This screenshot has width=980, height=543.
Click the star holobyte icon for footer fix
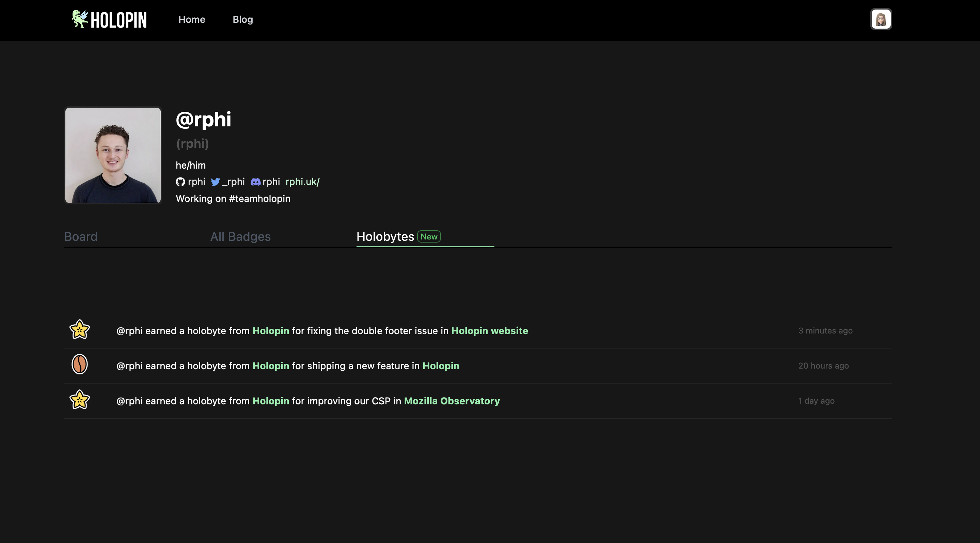coord(79,329)
